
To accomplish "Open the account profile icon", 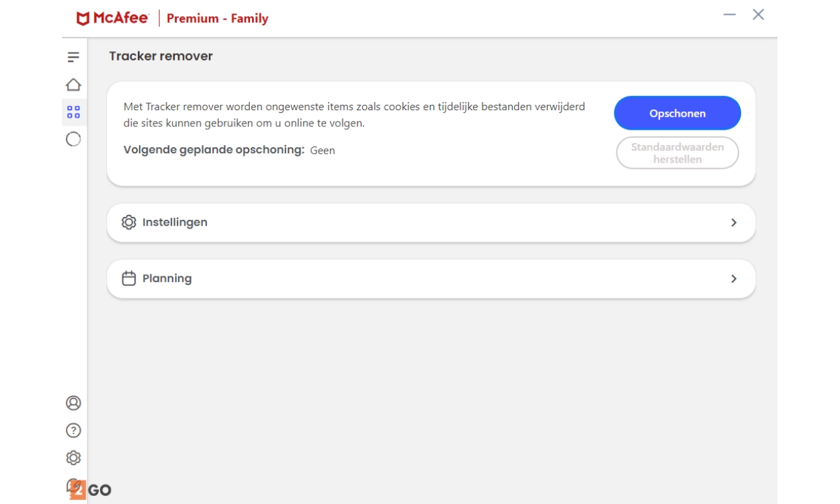I will 73,403.
